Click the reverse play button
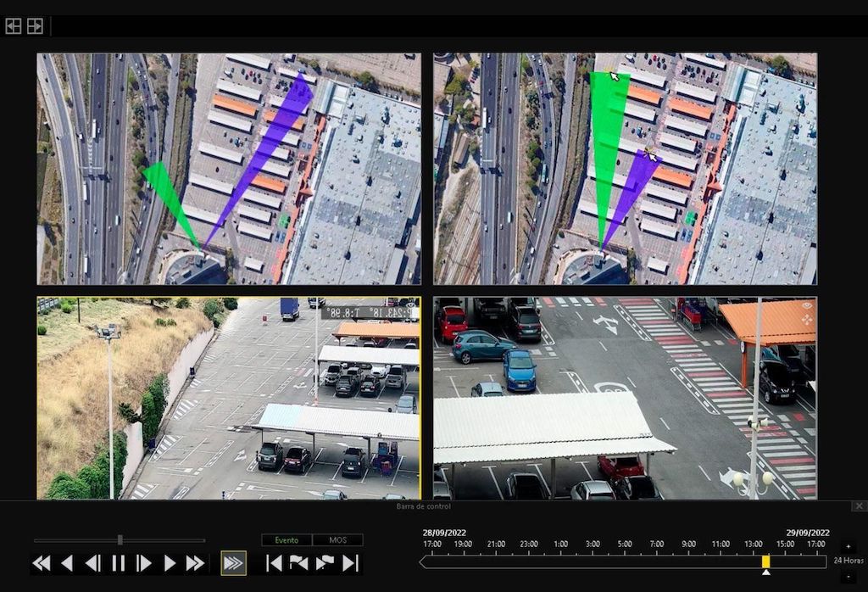 [x=67, y=563]
